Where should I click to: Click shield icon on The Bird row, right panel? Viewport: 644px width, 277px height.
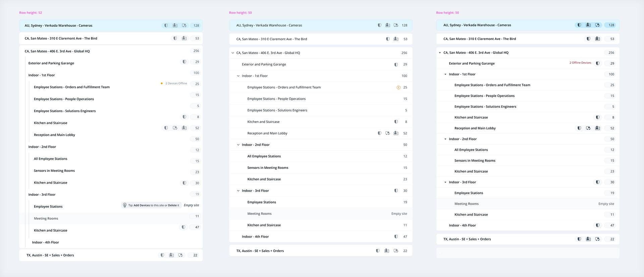pos(588,39)
